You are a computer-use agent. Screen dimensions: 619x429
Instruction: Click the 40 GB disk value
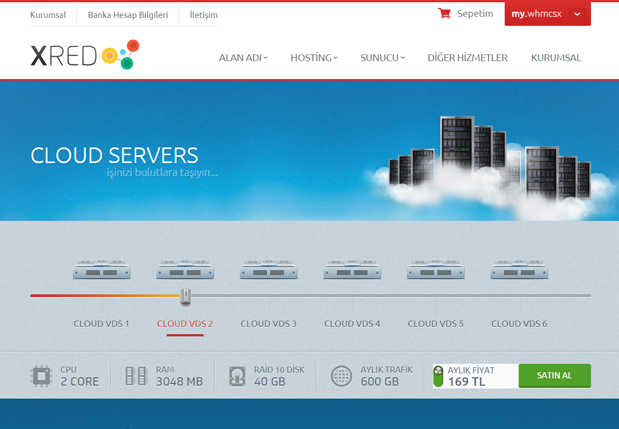270,382
